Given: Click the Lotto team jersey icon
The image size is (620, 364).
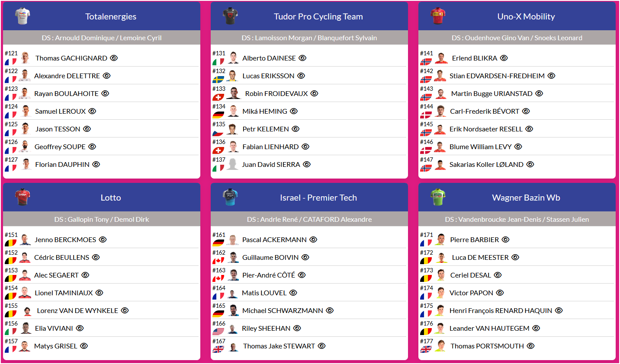Looking at the screenshot, I should [x=22, y=197].
